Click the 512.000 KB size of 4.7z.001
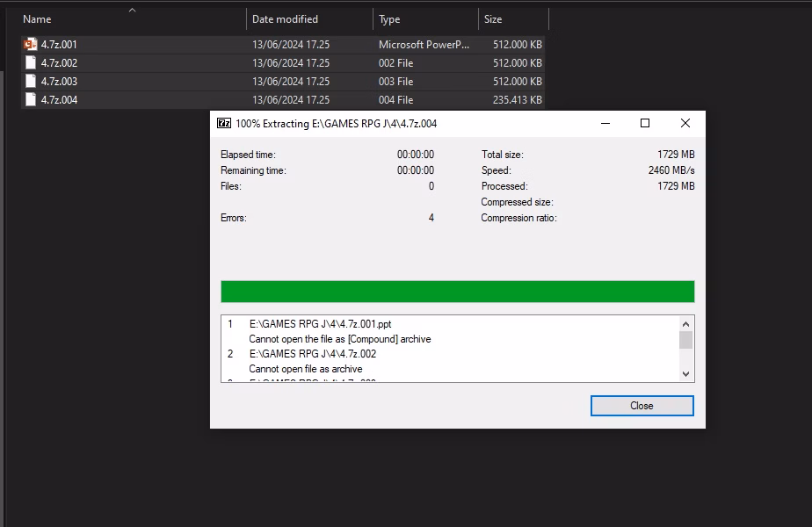This screenshot has width=812, height=527. click(x=517, y=45)
